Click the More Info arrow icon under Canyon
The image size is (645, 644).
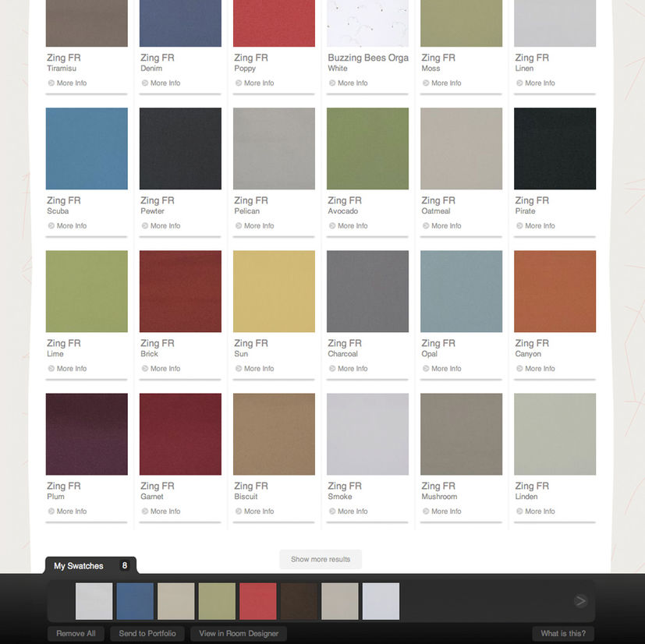click(519, 369)
